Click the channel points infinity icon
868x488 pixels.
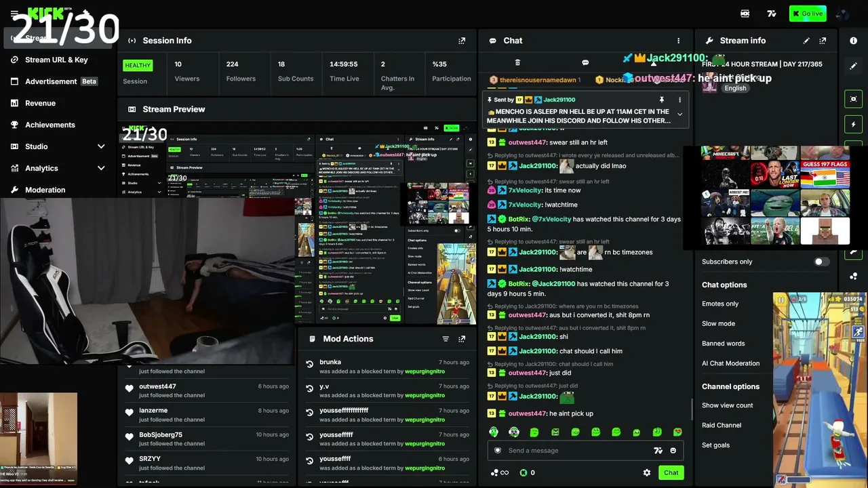coord(500,472)
